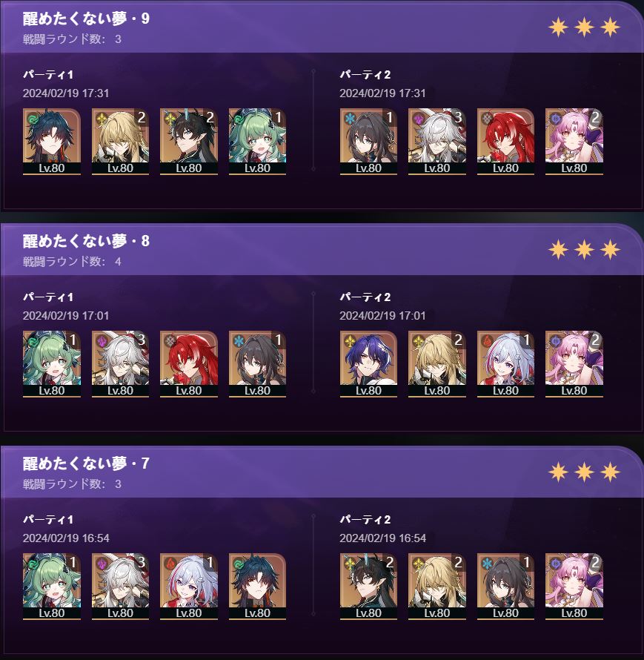Open the 醒めたくない夢・9 stage header
The height and width of the screenshot is (660, 644).
tap(86, 19)
